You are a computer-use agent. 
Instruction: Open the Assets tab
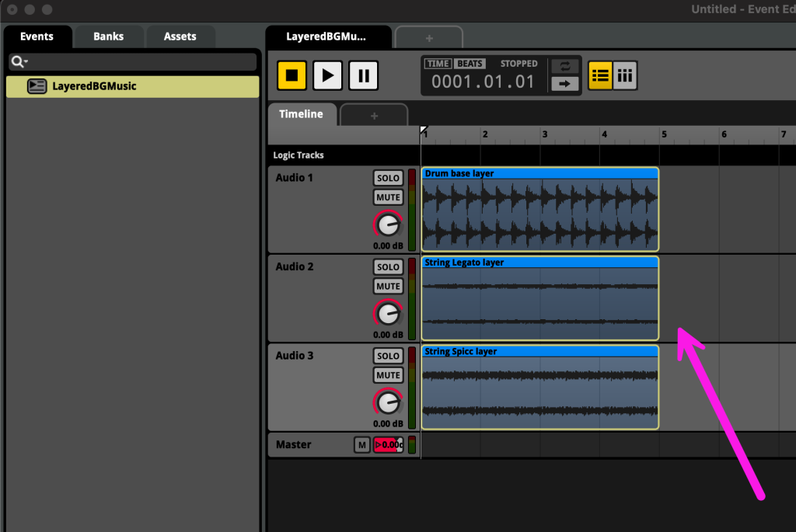click(x=180, y=37)
